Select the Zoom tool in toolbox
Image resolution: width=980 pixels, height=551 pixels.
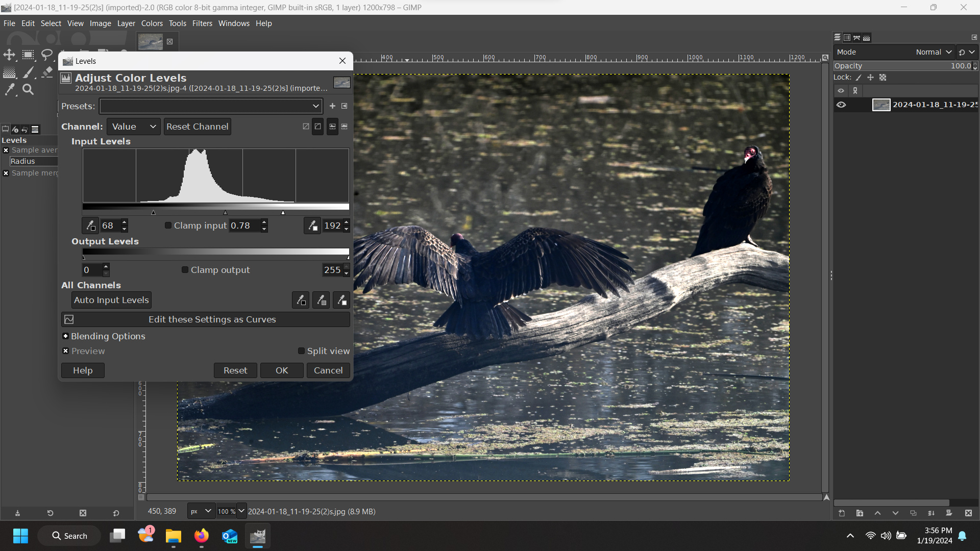(x=28, y=90)
